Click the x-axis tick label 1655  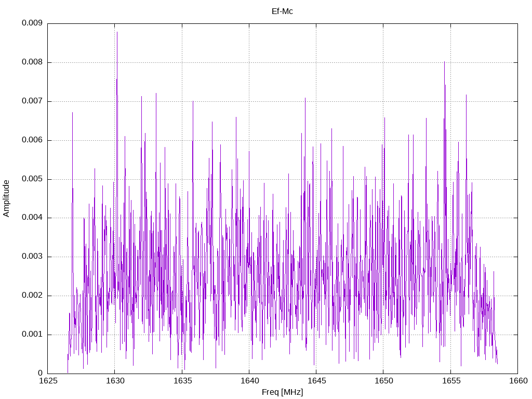(x=451, y=381)
